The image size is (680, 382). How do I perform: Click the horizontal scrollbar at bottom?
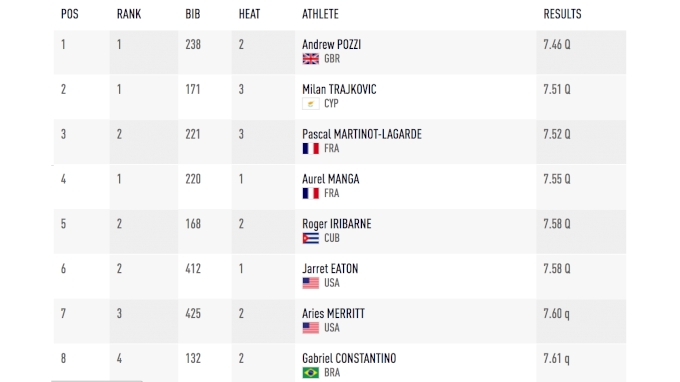pos(97,381)
